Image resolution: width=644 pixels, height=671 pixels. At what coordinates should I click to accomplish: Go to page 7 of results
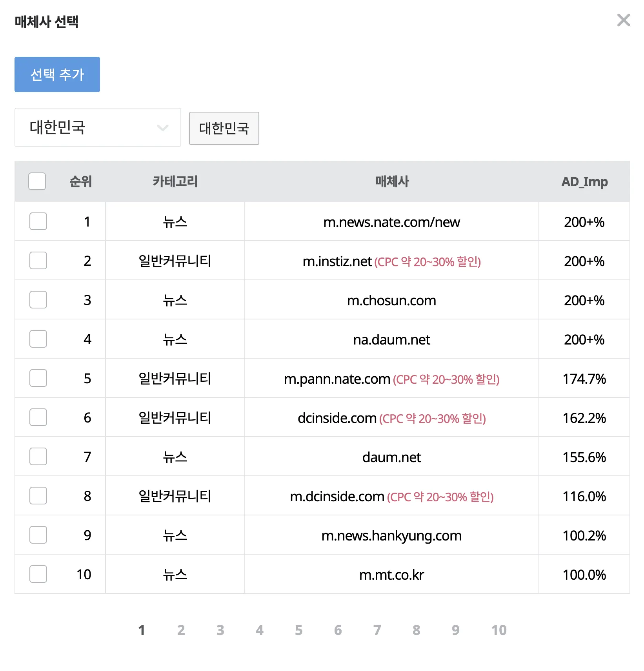coord(377,630)
